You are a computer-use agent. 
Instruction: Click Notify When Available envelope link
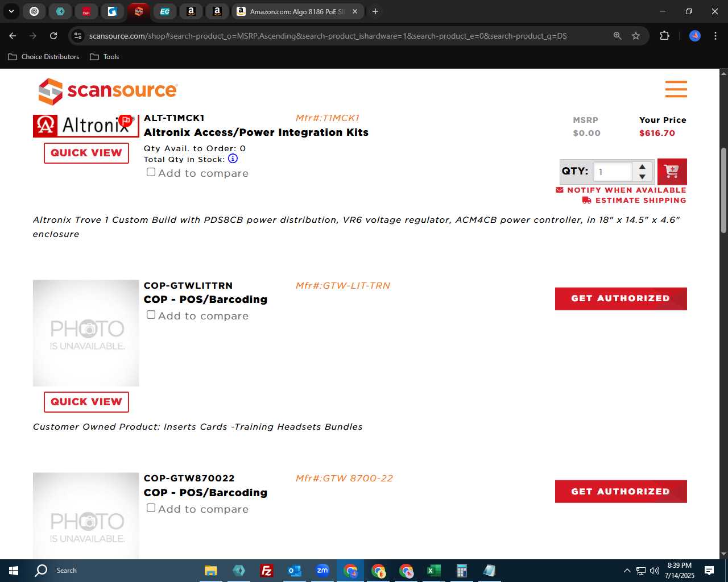tap(621, 190)
